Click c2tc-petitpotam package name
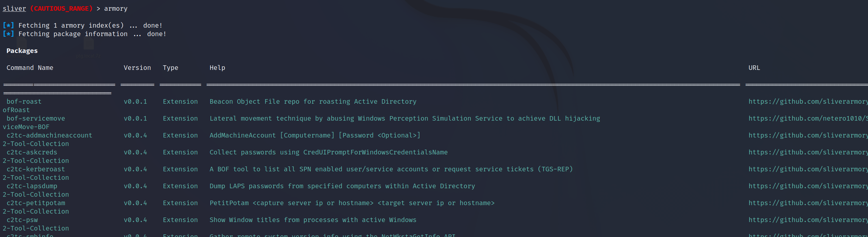The width and height of the screenshot is (868, 237). tap(36, 203)
